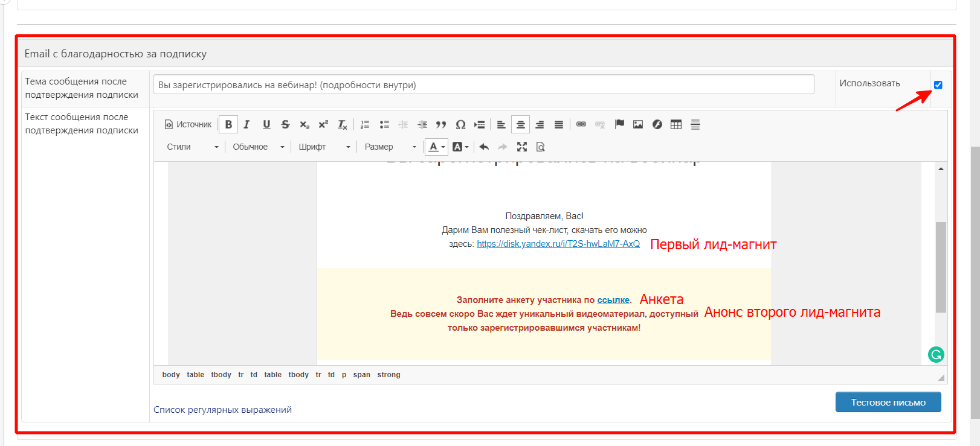This screenshot has height=446, width=980.
Task: Select 'strong' in the element path
Action: [x=389, y=375]
